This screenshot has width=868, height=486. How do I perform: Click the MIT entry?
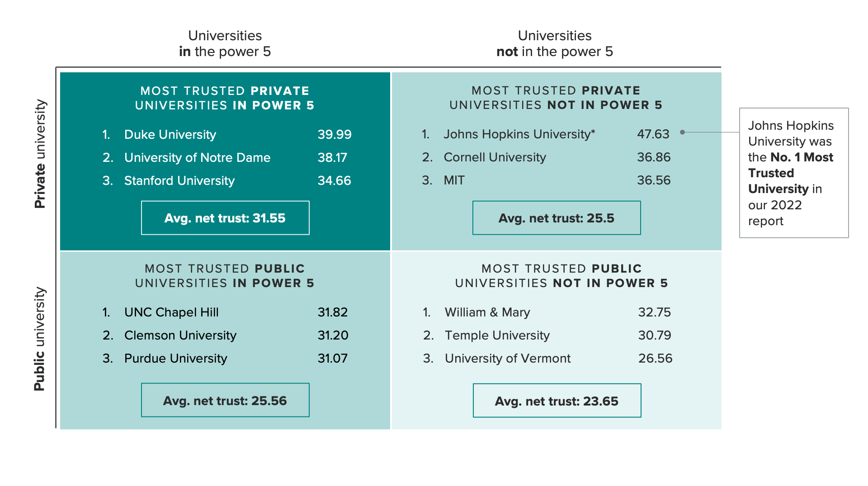pyautogui.click(x=454, y=180)
